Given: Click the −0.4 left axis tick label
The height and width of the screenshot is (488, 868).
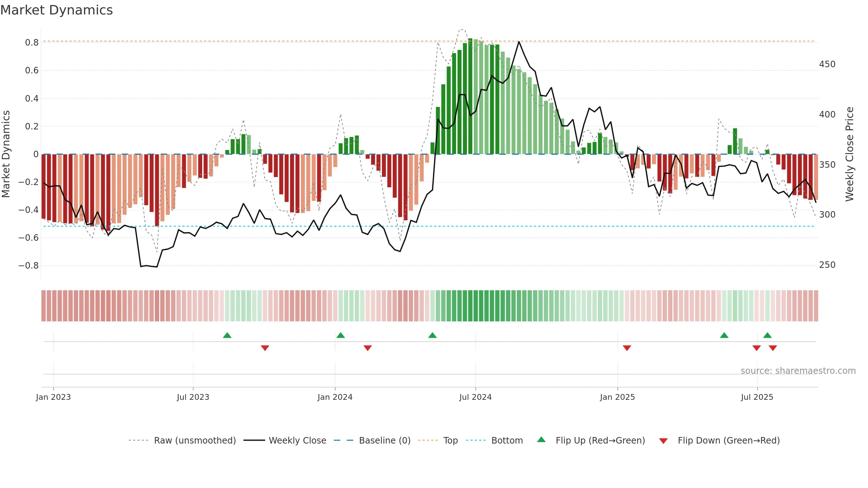Looking at the screenshot, I should pos(29,210).
